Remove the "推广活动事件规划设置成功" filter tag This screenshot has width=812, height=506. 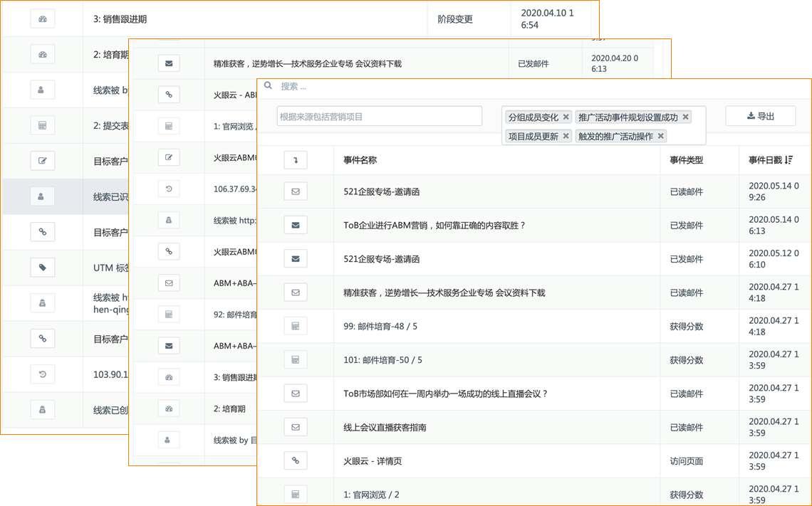click(685, 116)
